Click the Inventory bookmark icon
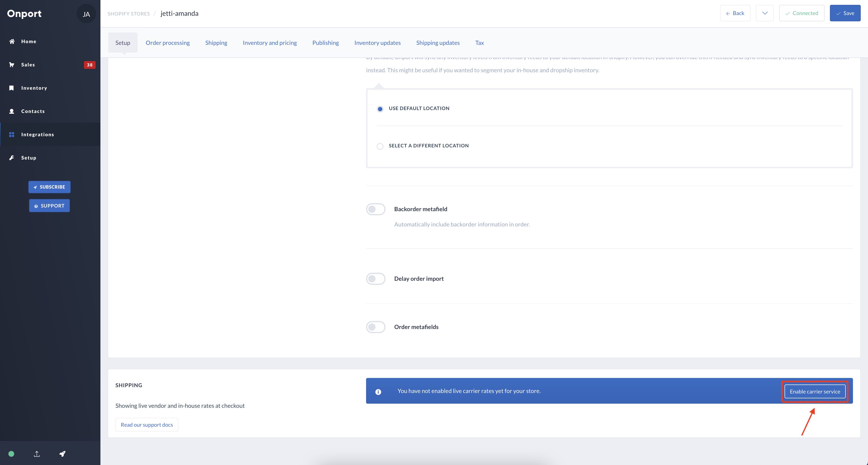 [x=11, y=88]
